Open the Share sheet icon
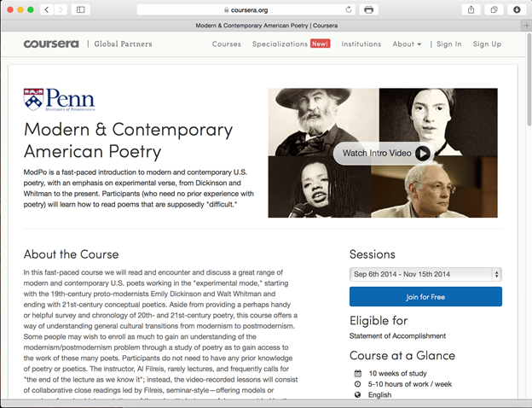This screenshot has width=532, height=408. point(471,9)
